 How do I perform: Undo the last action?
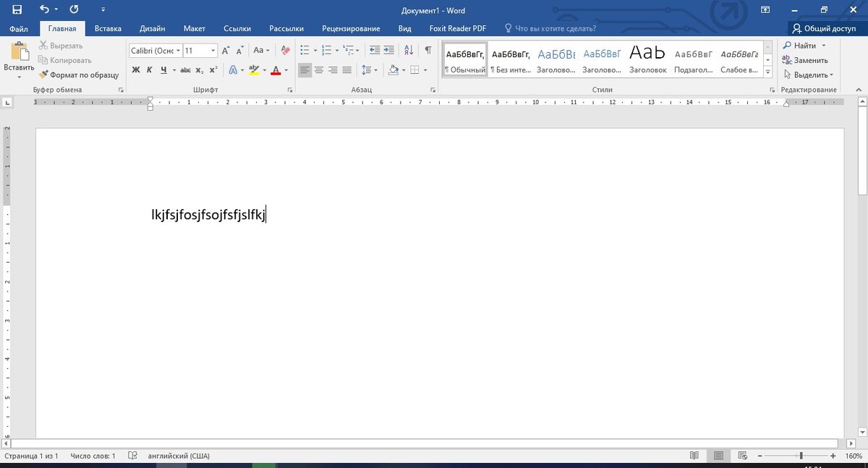coord(45,9)
